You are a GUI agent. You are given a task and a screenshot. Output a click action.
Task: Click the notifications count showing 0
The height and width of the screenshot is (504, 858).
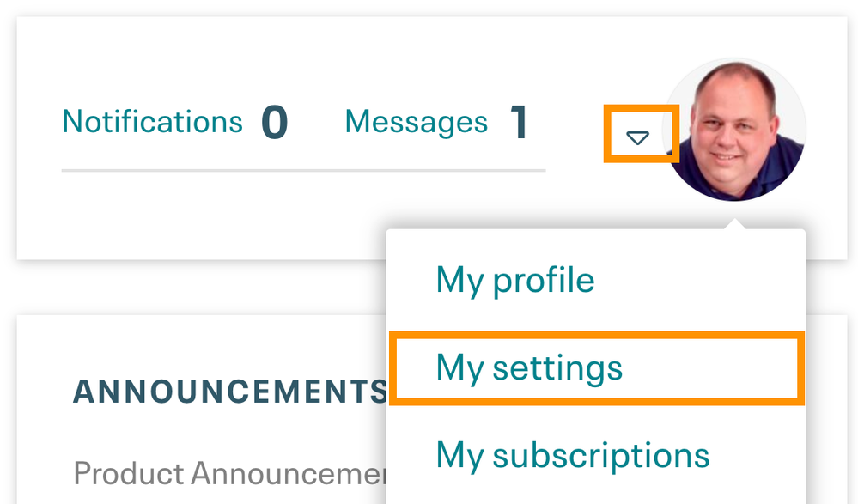(274, 123)
